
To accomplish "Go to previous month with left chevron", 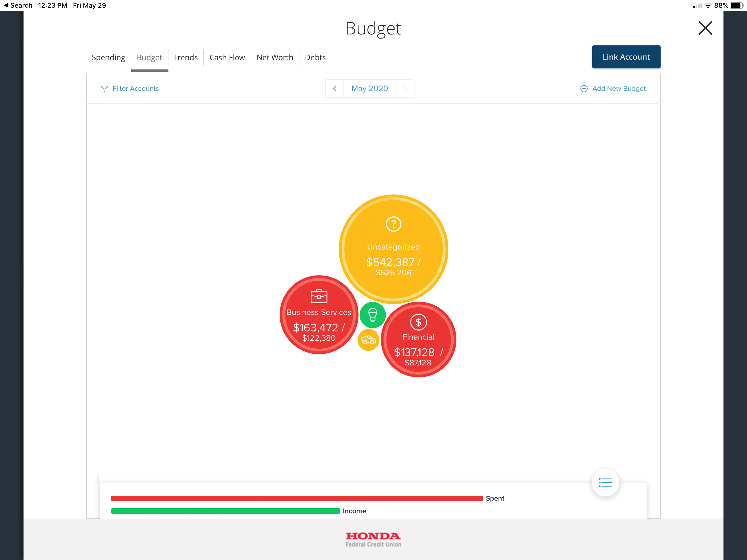I will [335, 89].
